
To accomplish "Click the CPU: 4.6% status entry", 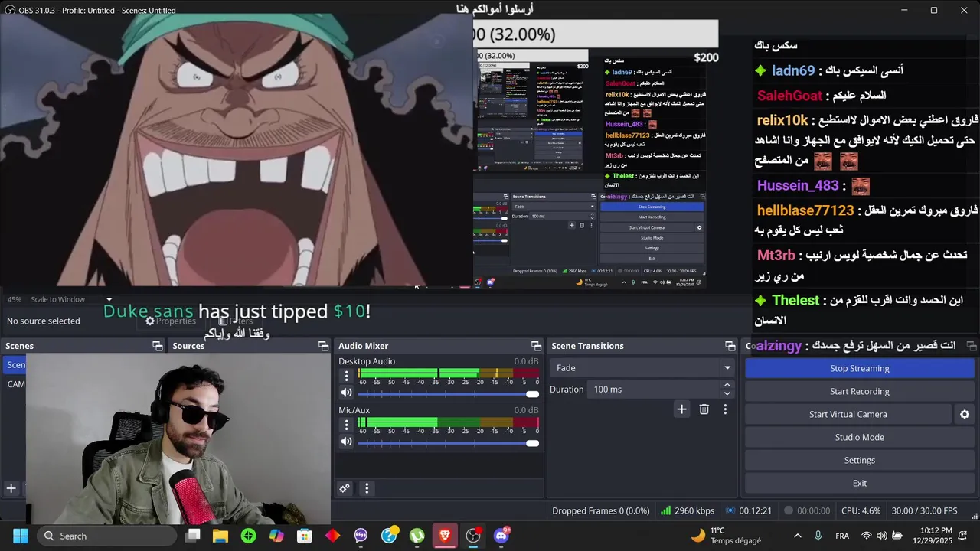I will (x=861, y=510).
